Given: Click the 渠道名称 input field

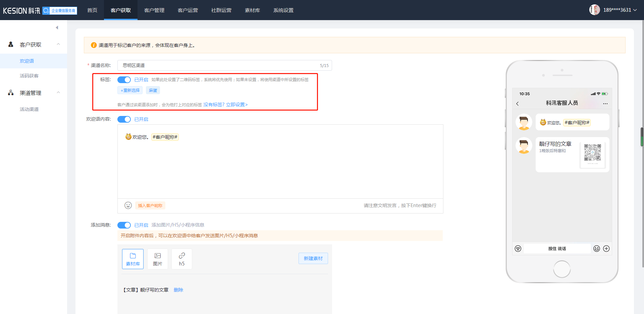Looking at the screenshot, I should pyautogui.click(x=218, y=65).
